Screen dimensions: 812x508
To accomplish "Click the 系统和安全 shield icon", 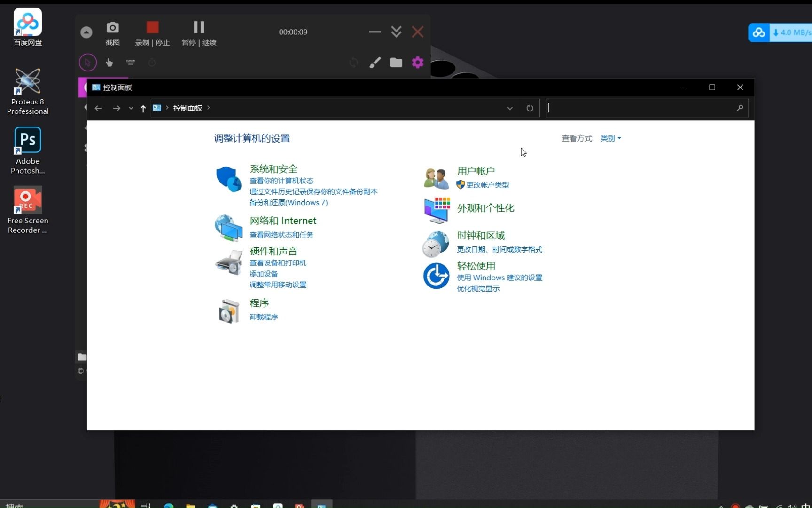I will [x=228, y=179].
